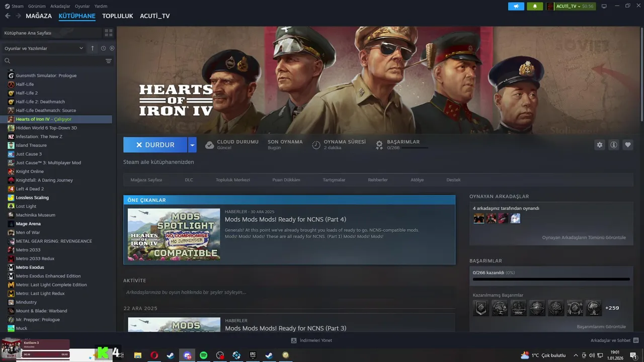Open the Oyunlar menu

pos(82,6)
